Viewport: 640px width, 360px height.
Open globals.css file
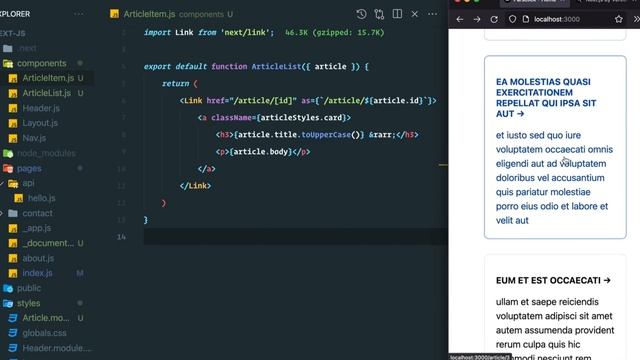[x=44, y=333]
